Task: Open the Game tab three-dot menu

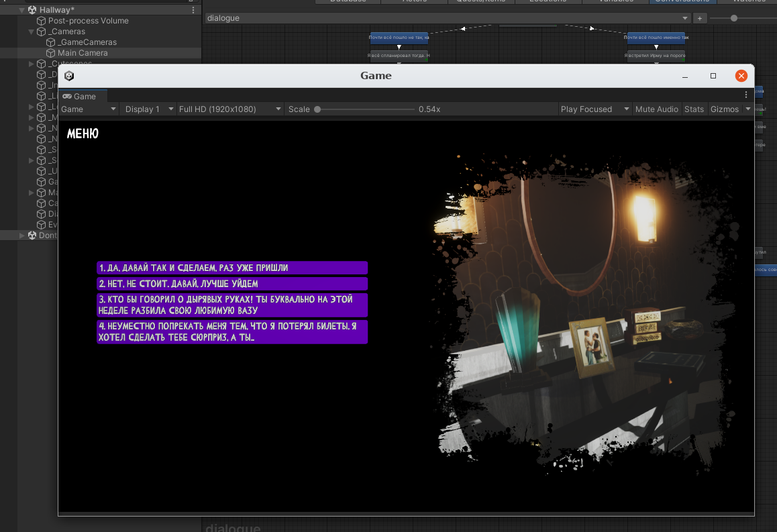Action: click(746, 95)
